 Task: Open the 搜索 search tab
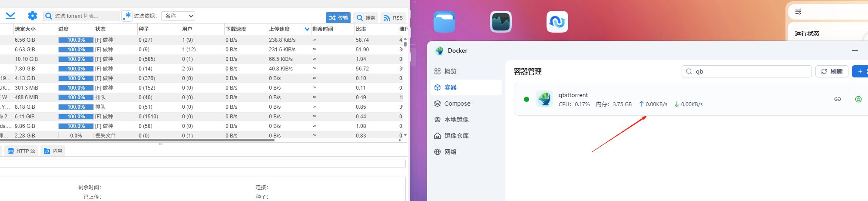[365, 18]
